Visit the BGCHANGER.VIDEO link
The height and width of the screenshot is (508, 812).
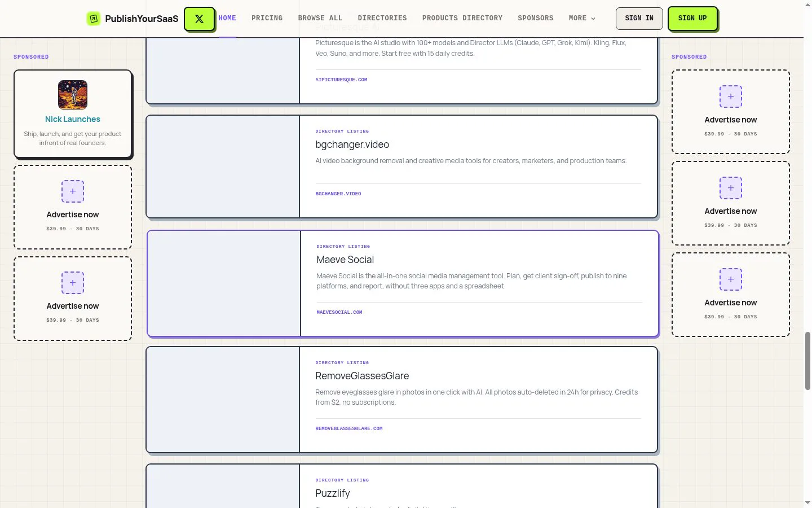tap(338, 194)
